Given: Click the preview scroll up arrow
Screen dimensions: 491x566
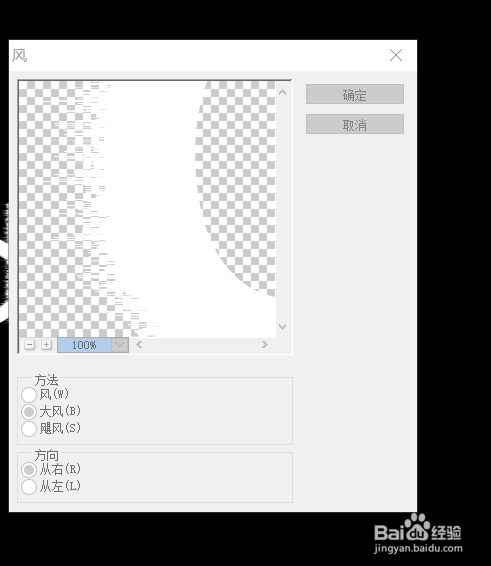Looking at the screenshot, I should (283, 92).
